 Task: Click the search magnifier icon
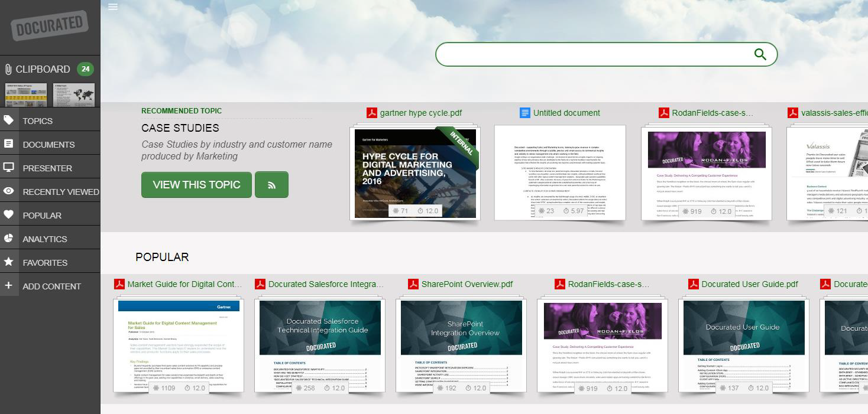(x=760, y=54)
